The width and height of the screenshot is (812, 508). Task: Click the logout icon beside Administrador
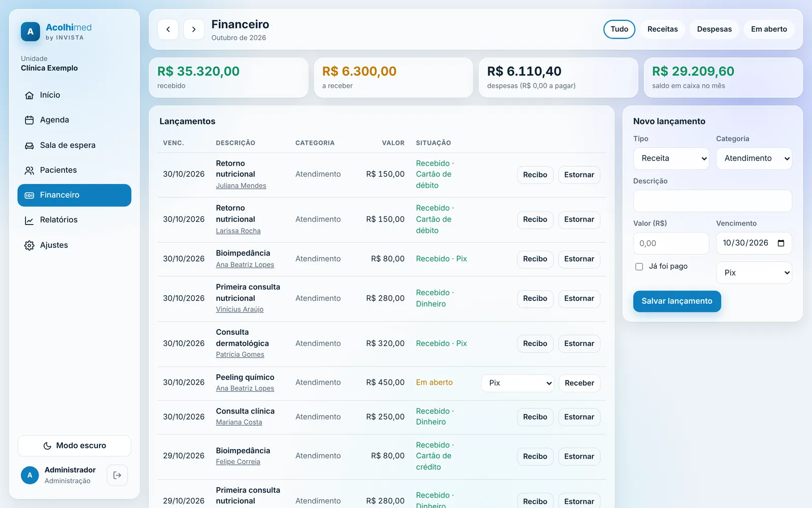coord(117,475)
